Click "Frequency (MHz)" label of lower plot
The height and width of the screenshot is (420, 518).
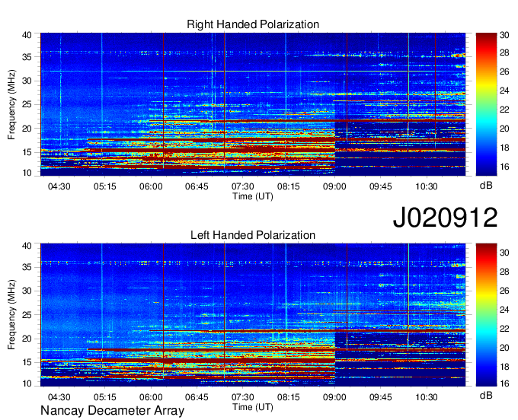click(11, 315)
